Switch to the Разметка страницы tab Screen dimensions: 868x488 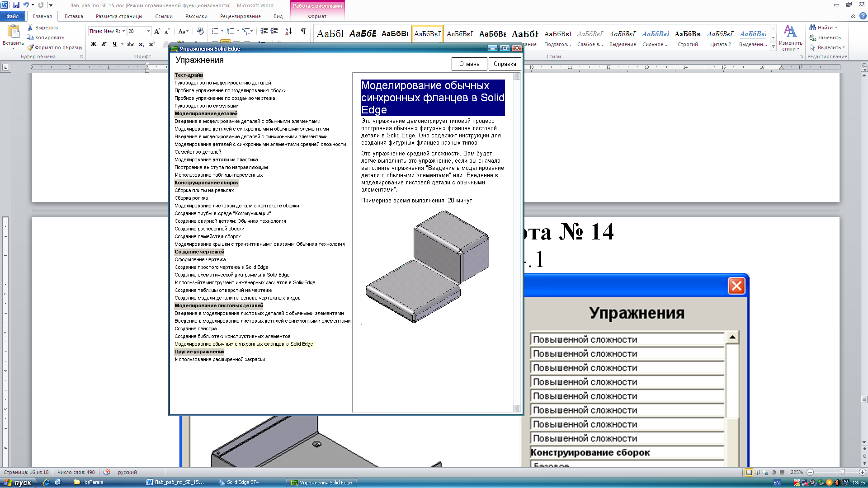(x=119, y=16)
